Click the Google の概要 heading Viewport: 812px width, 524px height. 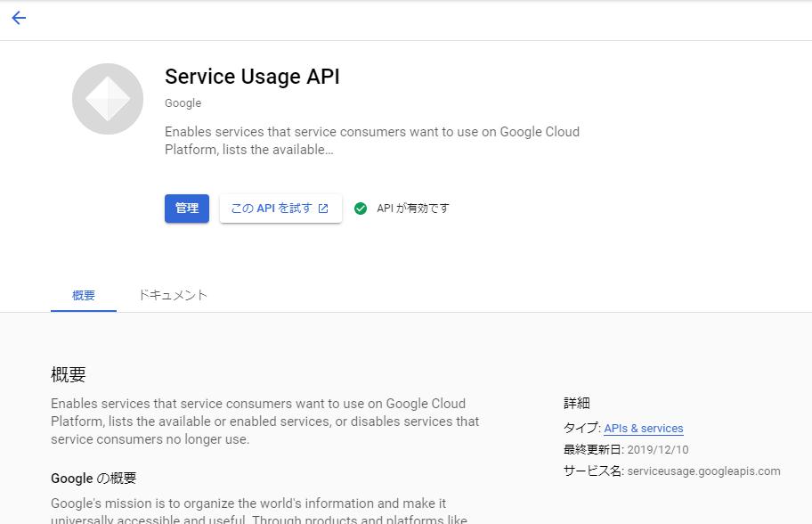tap(93, 479)
